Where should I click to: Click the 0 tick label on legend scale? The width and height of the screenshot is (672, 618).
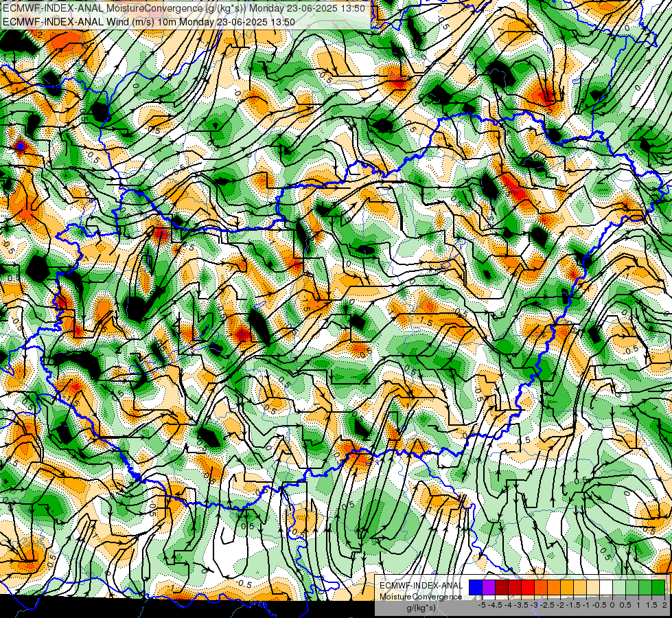(612, 605)
